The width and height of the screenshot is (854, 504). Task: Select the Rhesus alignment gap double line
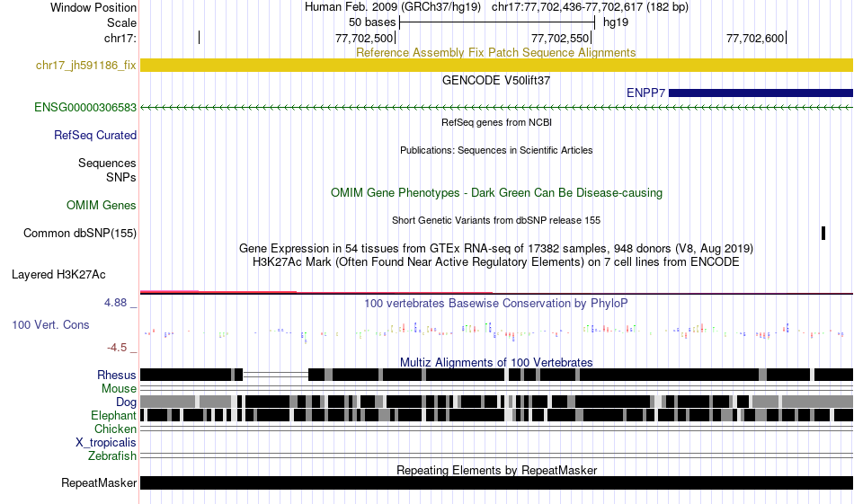click(276, 375)
